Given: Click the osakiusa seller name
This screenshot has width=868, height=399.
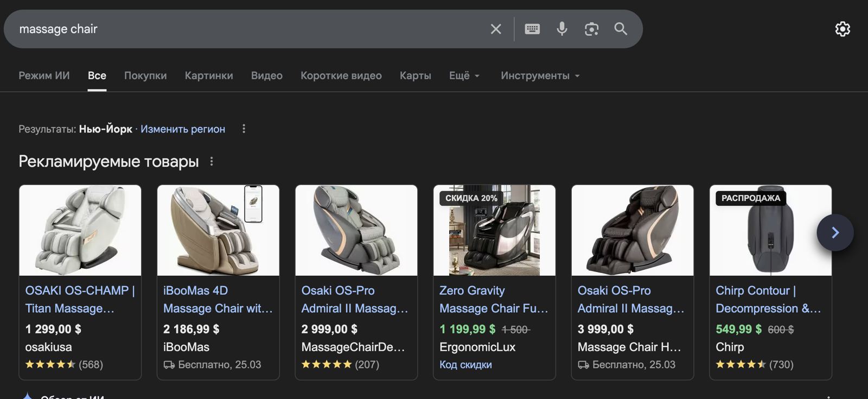Looking at the screenshot, I should 48,347.
